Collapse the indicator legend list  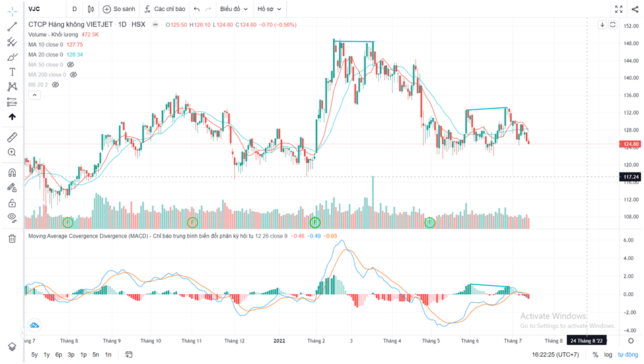(x=35, y=95)
